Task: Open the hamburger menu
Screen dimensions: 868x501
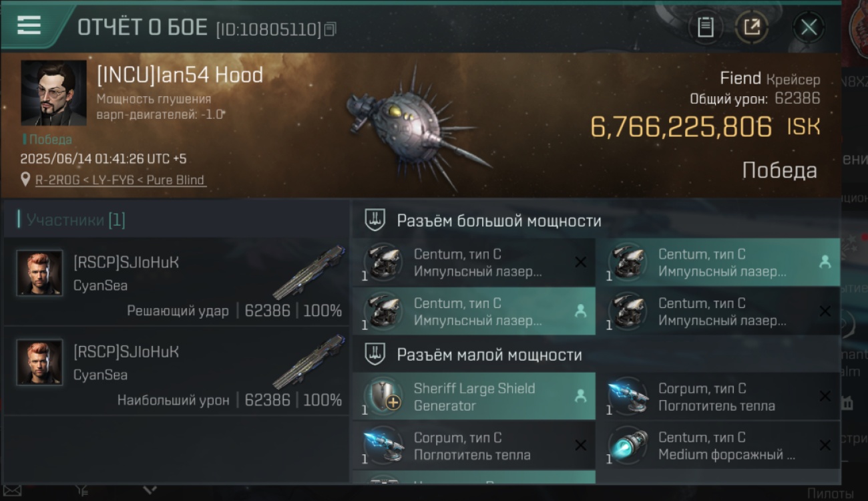Action: click(29, 26)
